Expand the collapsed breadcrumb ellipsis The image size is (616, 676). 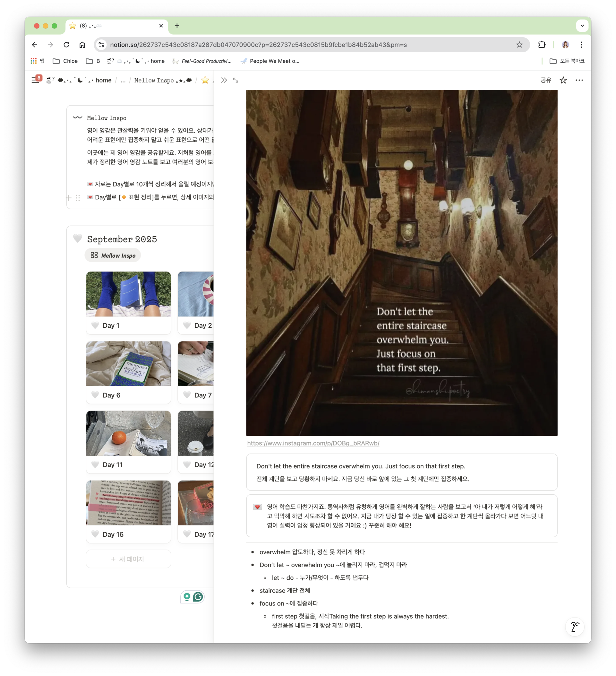coord(123,81)
